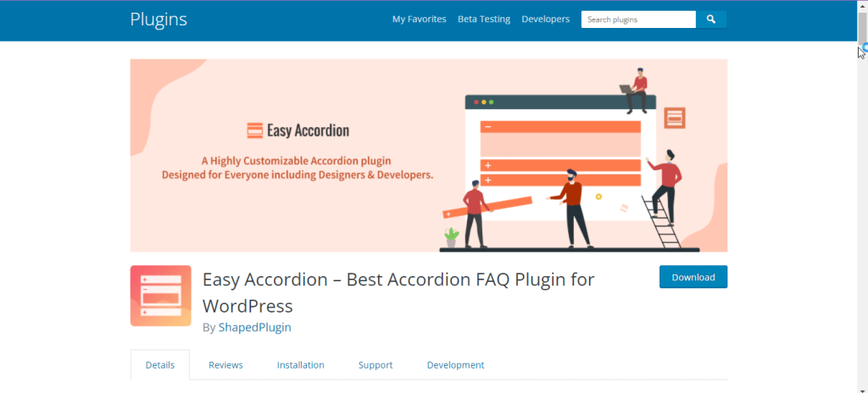This screenshot has width=868, height=393.
Task: Click the orange accordion badge beside the laptop man
Action: [x=675, y=118]
